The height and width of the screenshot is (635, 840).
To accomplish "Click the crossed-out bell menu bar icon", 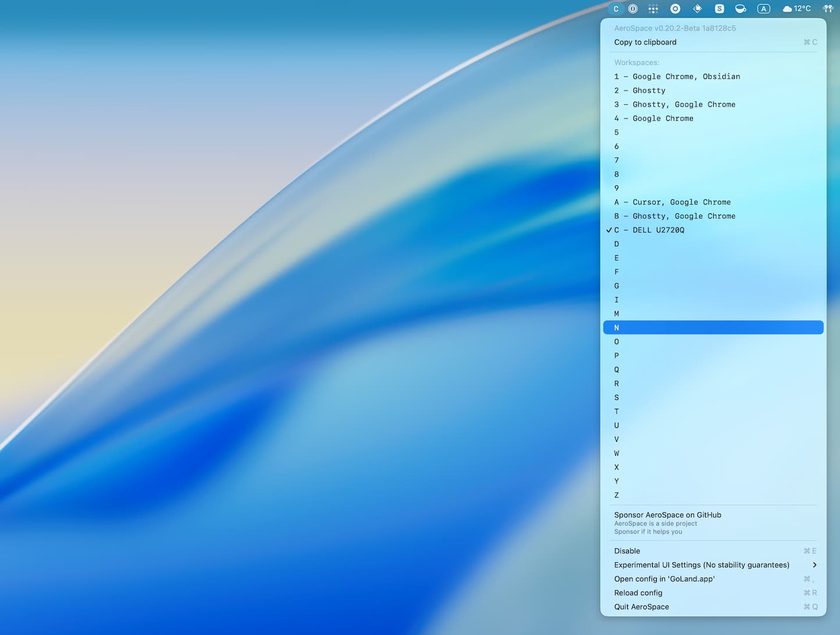I will point(696,9).
